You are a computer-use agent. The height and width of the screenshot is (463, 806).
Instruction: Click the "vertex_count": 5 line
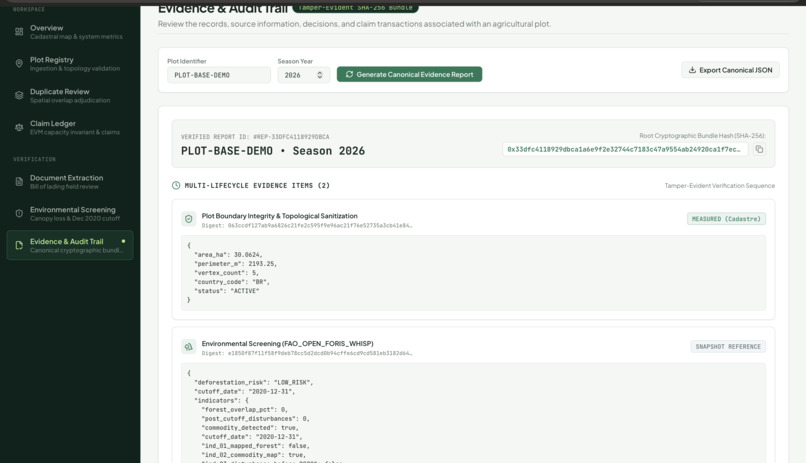[227, 273]
